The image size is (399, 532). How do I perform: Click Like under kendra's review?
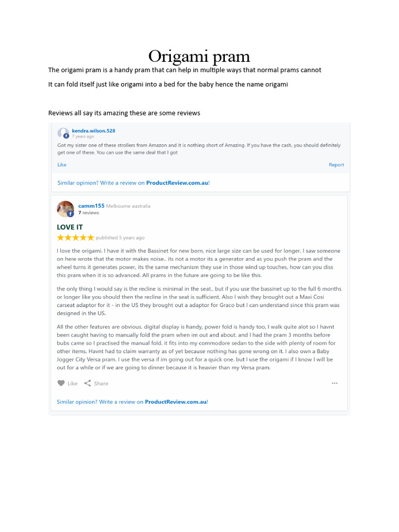tap(62, 165)
